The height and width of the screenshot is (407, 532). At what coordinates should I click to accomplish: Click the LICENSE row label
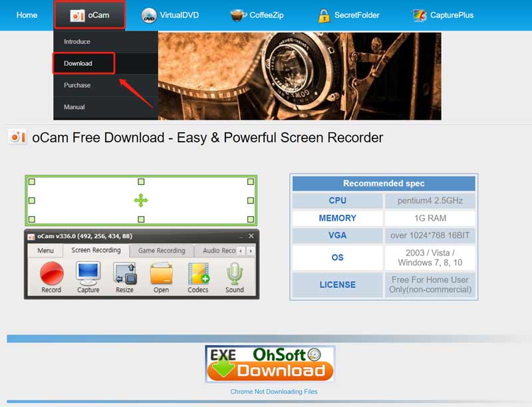point(337,285)
